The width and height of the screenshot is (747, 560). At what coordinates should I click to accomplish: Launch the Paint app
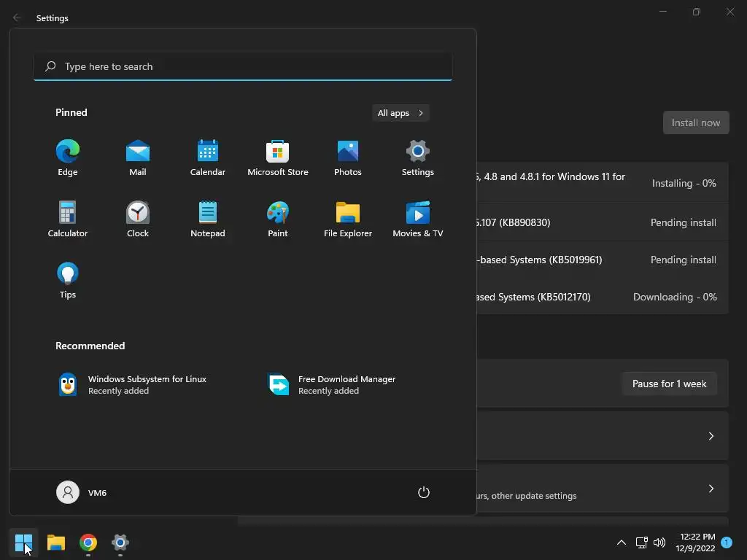278,219
